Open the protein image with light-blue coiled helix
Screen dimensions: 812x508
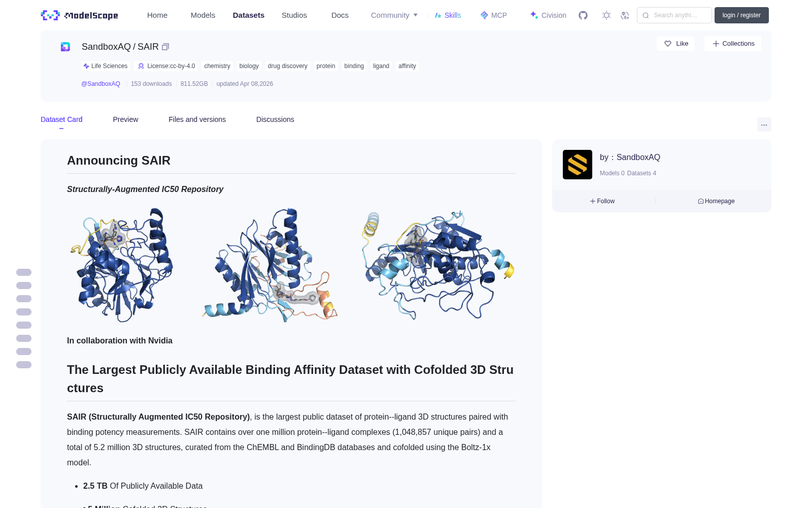point(438,265)
